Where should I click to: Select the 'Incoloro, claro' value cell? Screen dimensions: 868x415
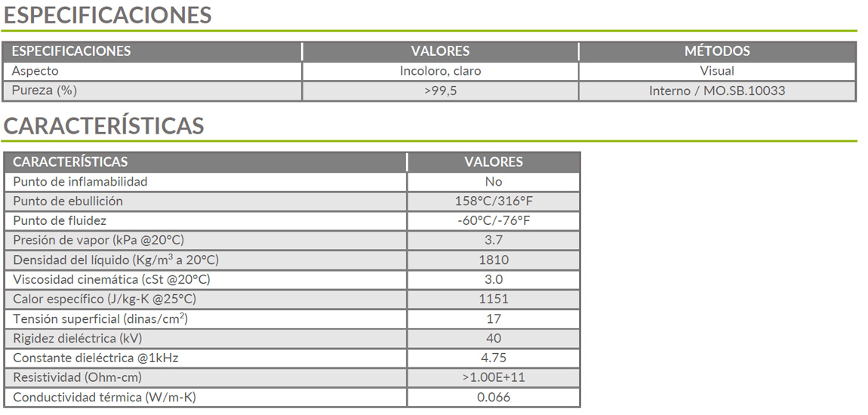[440, 71]
